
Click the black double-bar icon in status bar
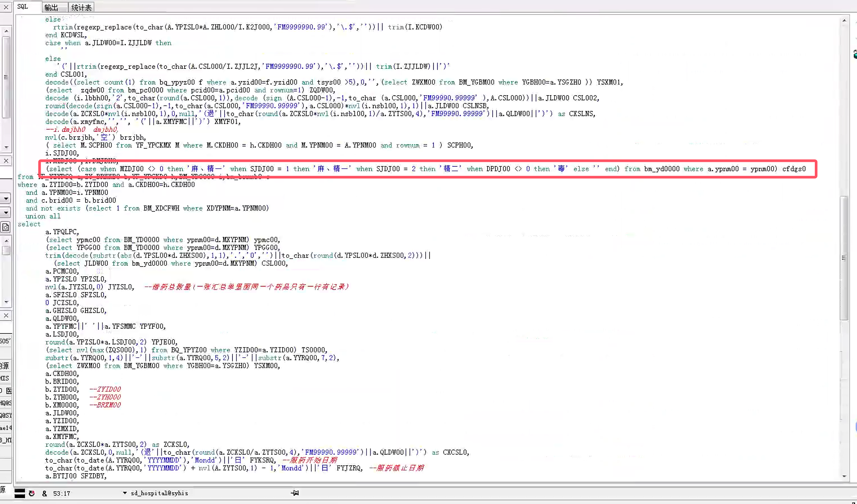(20, 493)
